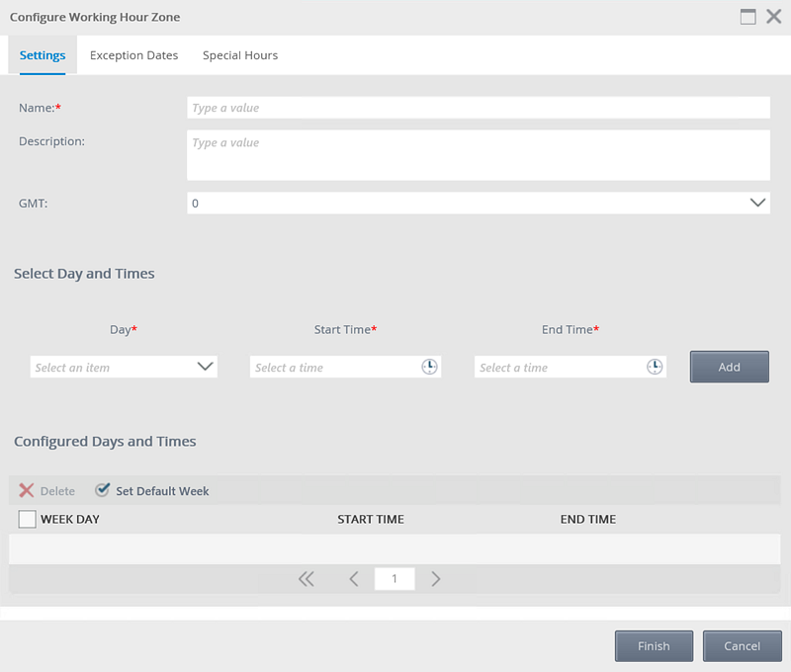Focus the Name text field
The height and width of the screenshot is (672, 791).
[x=478, y=108]
